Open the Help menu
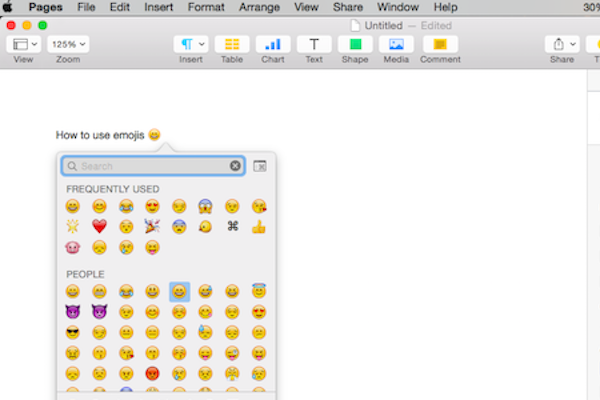 click(x=445, y=7)
